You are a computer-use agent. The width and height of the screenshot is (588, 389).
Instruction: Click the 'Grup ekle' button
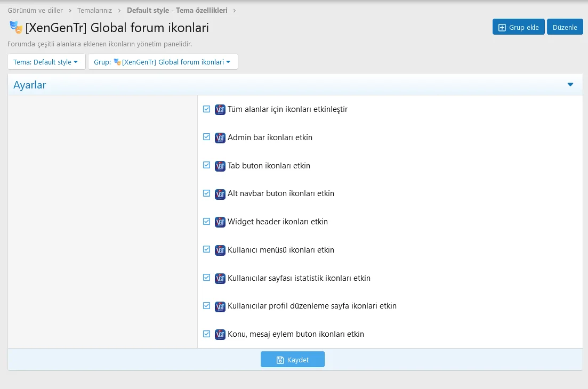[x=518, y=27]
